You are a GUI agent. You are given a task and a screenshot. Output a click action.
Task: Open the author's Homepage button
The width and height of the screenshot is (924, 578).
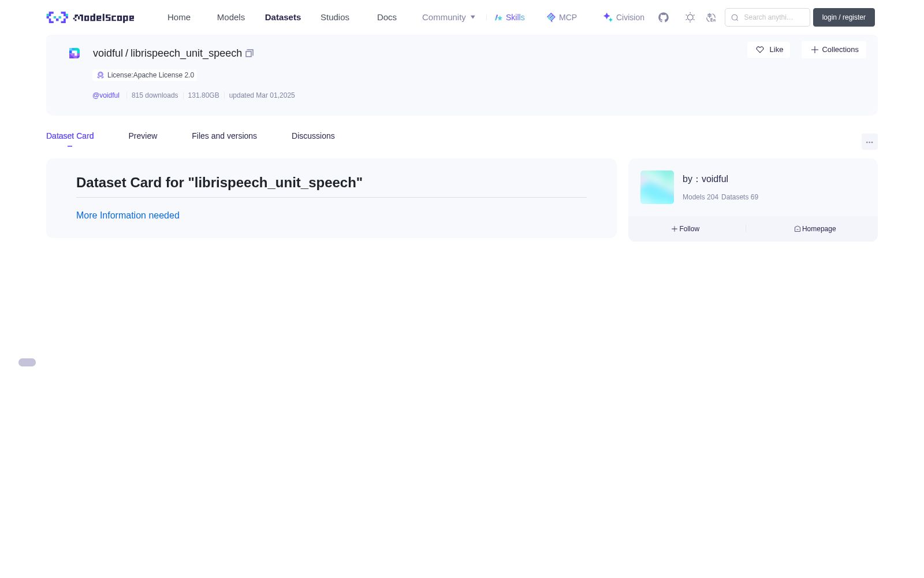click(x=815, y=229)
